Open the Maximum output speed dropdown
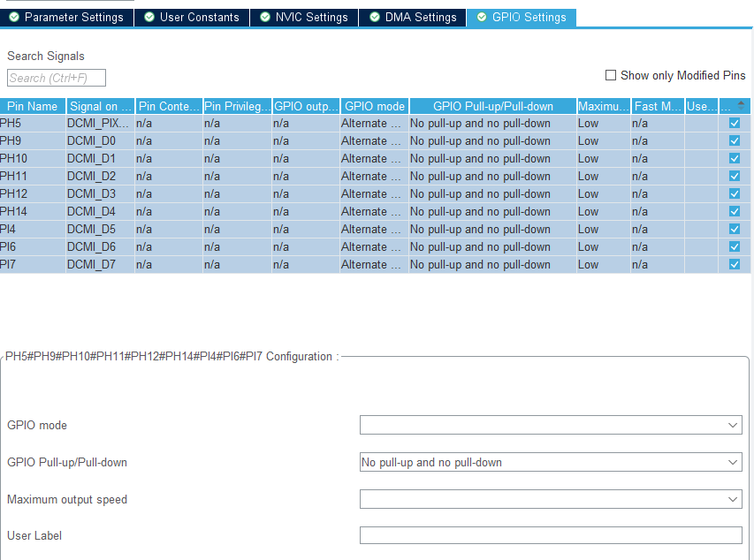 [x=551, y=499]
